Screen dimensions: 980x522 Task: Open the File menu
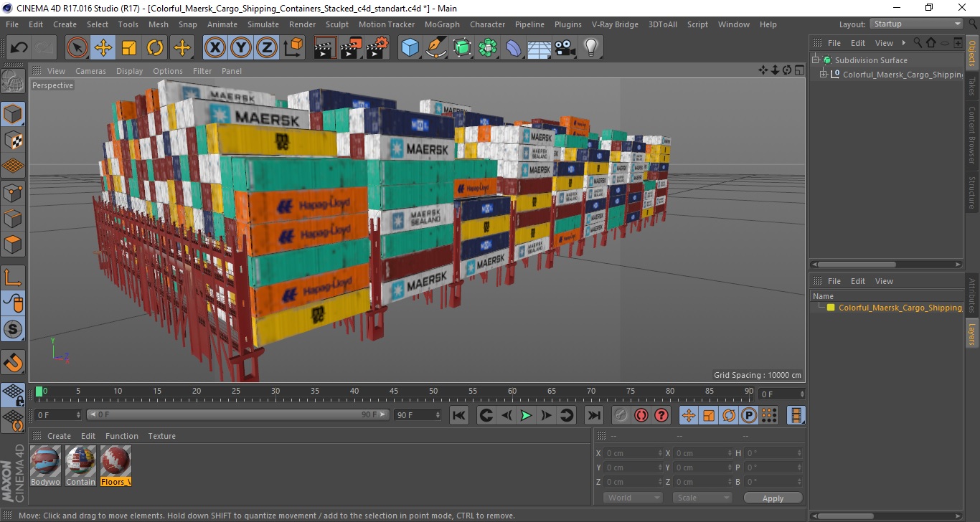[12, 24]
